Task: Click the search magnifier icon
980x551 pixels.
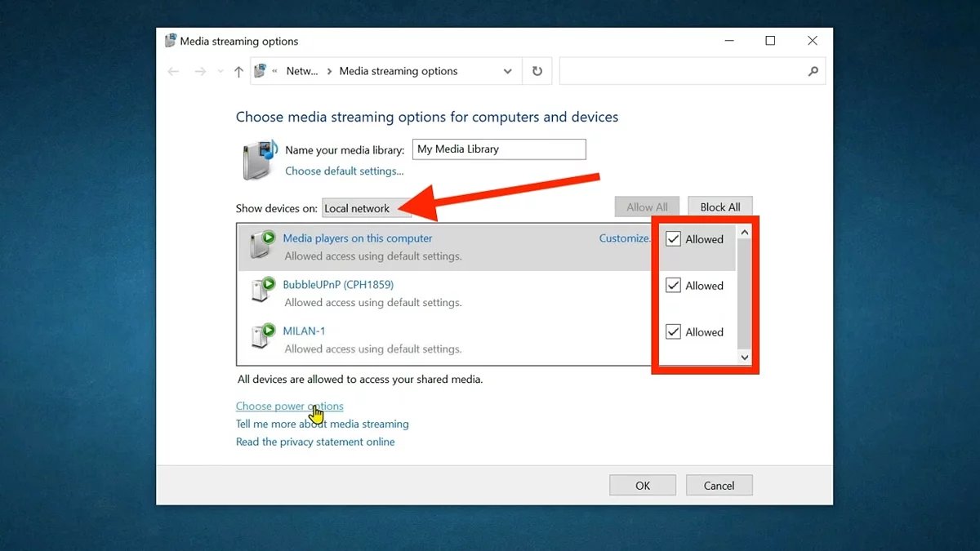Action: pyautogui.click(x=813, y=72)
